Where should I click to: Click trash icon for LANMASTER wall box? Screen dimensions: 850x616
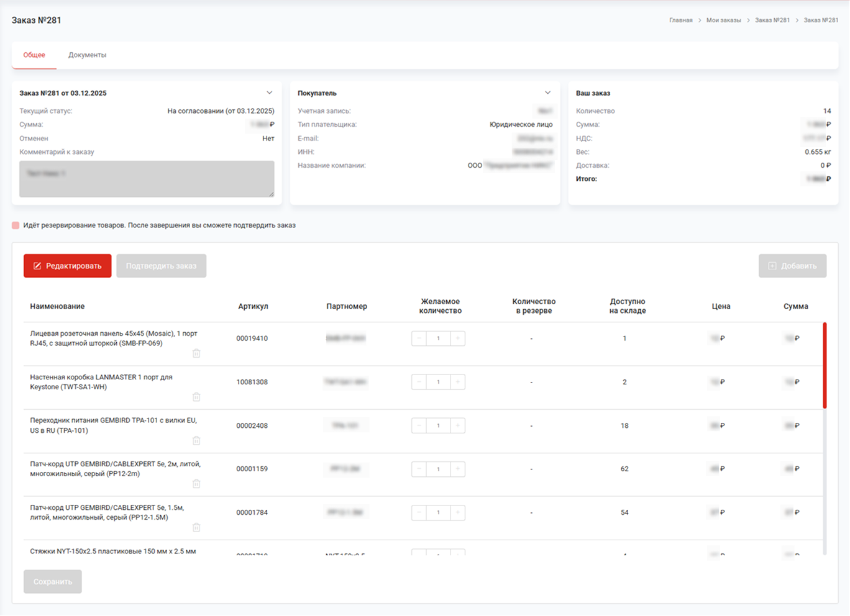coord(196,397)
